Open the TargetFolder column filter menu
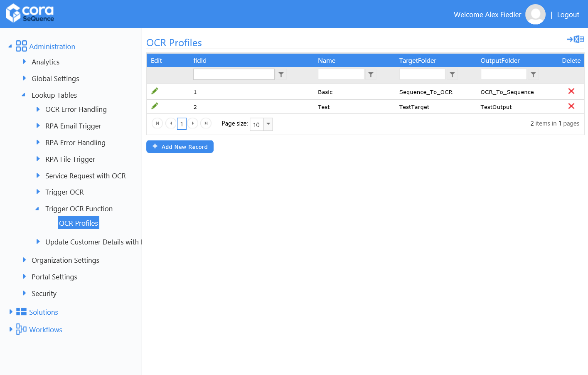588x375 pixels. pos(452,74)
